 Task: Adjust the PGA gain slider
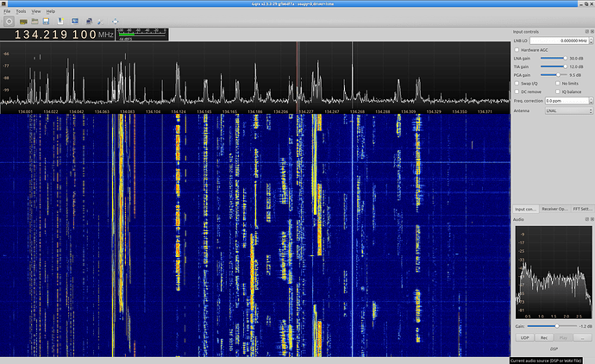coord(554,75)
